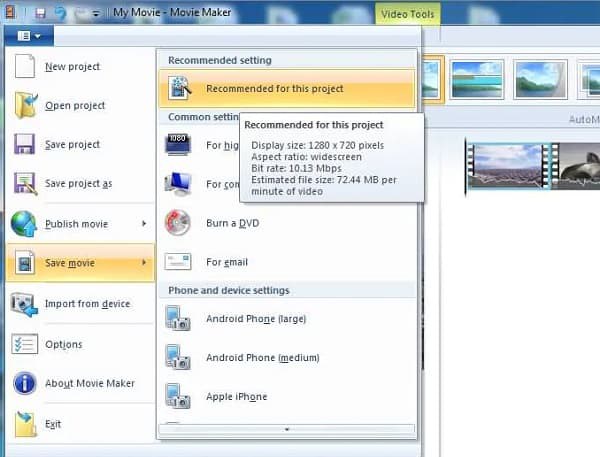Click Exit label in the menu
This screenshot has height=457, width=600.
coord(53,424)
